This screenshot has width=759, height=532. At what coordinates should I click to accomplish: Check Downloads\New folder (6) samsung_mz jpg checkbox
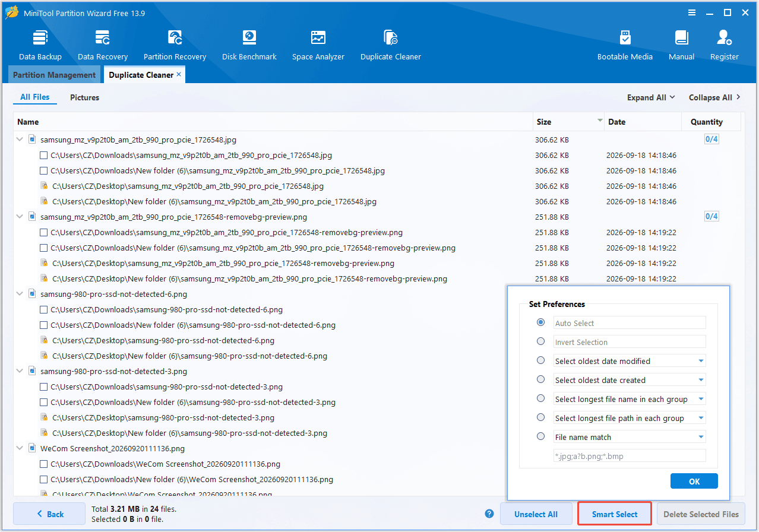[43, 170]
